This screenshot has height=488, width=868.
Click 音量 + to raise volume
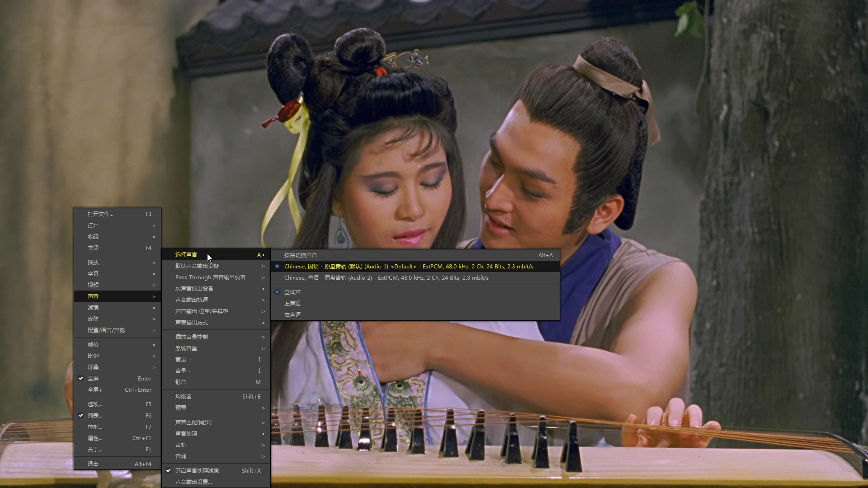coord(216,360)
